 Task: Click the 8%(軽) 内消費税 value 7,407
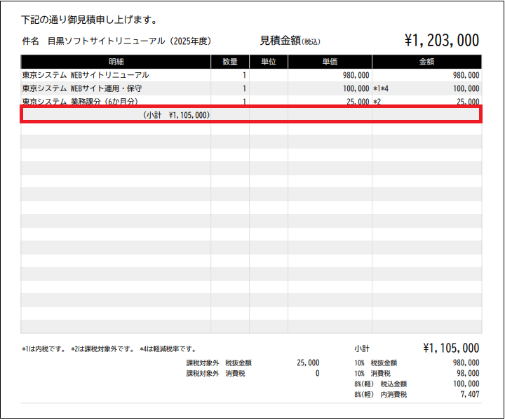(470, 395)
